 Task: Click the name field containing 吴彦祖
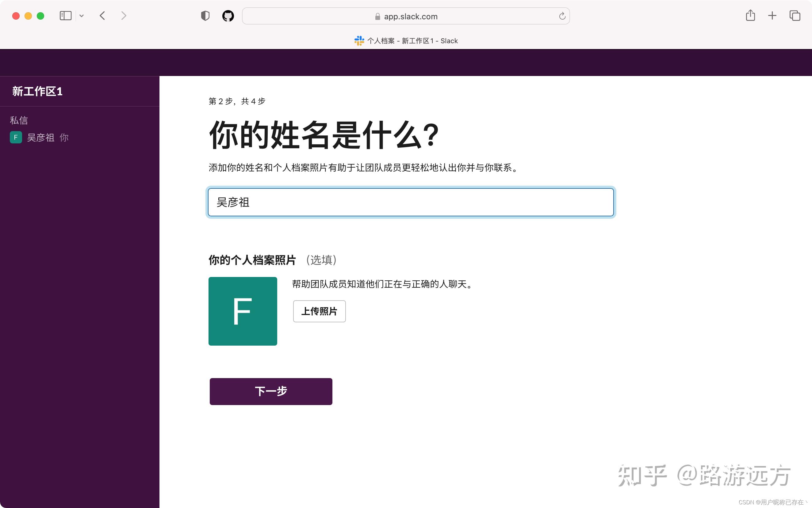click(x=411, y=202)
